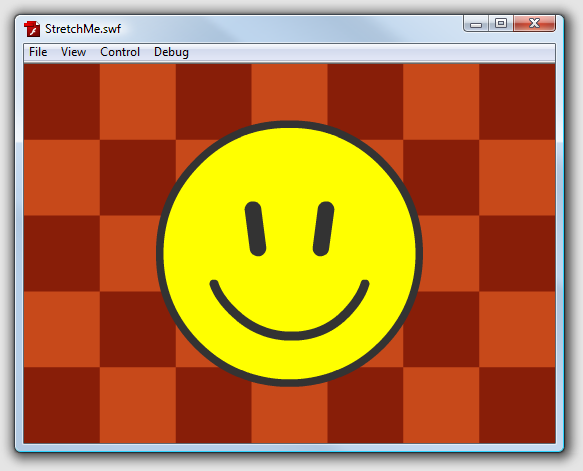Click the dark red bottom-left checkerboard square
583x471 pixels.
[x=62, y=405]
